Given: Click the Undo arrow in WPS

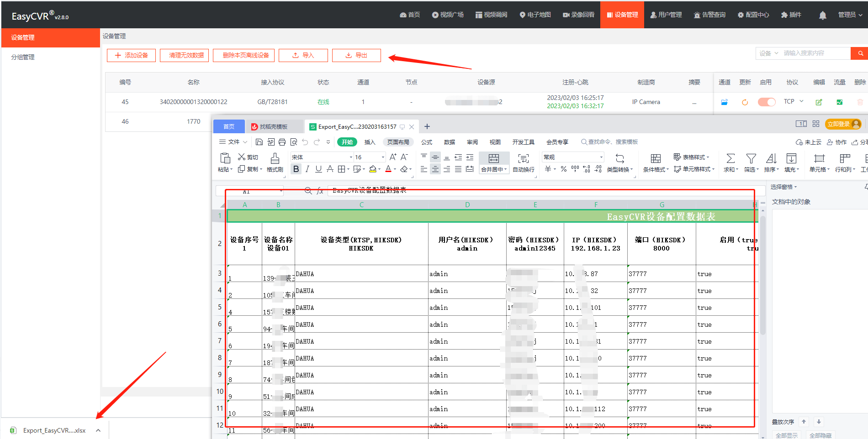Looking at the screenshot, I should coord(305,142).
